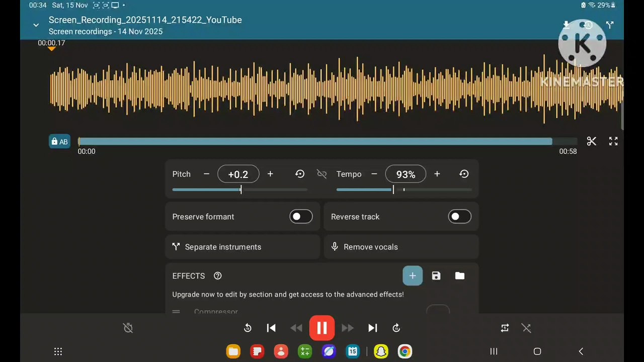The width and height of the screenshot is (644, 362).
Task: Click the orange waveform display
Action: click(x=336, y=89)
